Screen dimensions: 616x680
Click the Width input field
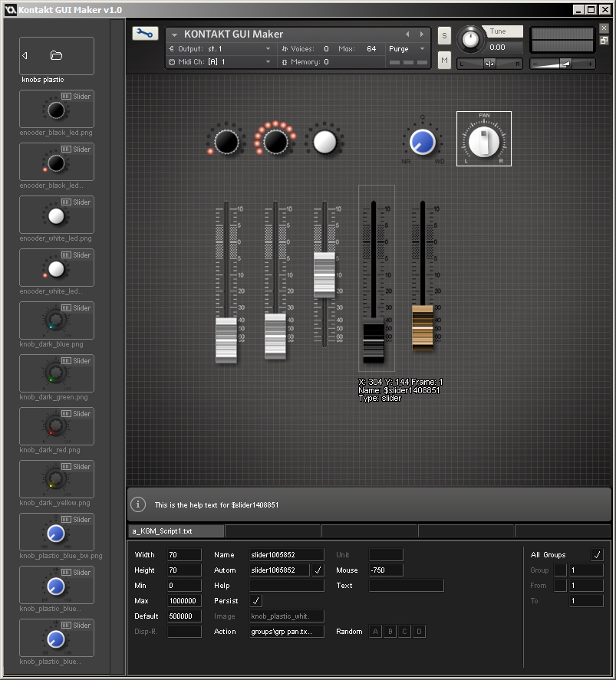(x=184, y=555)
